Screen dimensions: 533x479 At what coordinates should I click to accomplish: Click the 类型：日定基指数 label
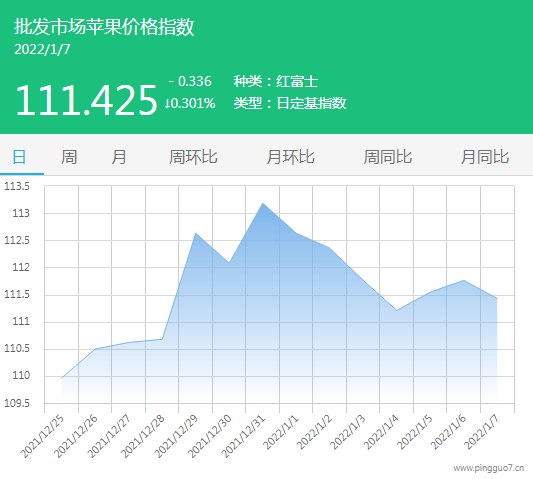(290, 103)
